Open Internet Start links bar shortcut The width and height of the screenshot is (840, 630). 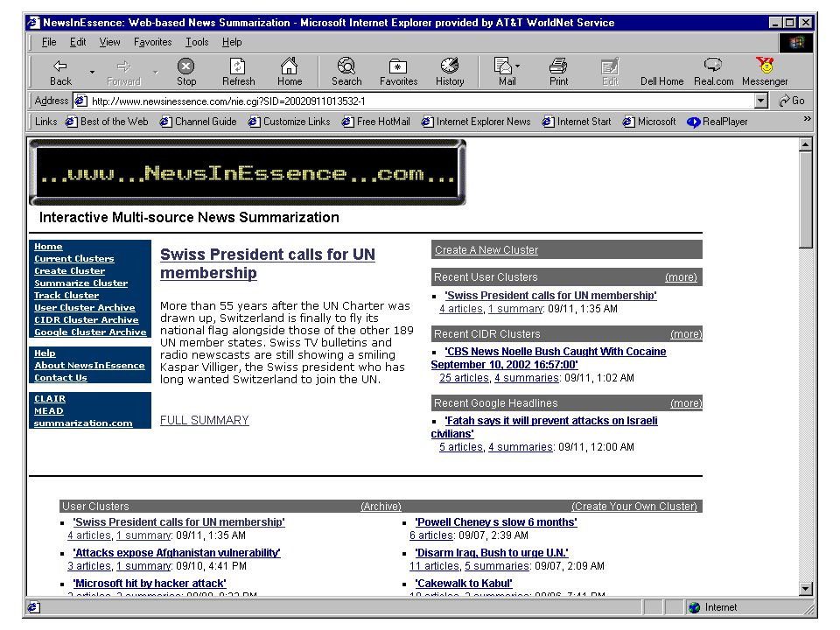click(x=577, y=122)
